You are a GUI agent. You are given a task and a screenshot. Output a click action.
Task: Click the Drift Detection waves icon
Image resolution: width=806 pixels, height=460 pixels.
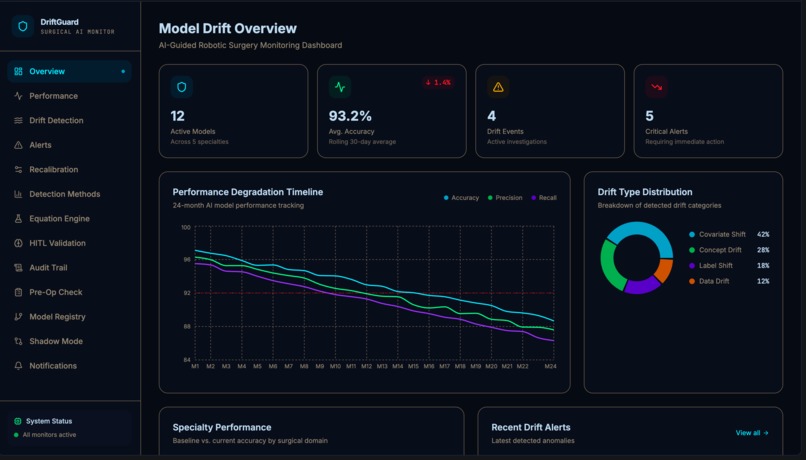[x=18, y=120]
